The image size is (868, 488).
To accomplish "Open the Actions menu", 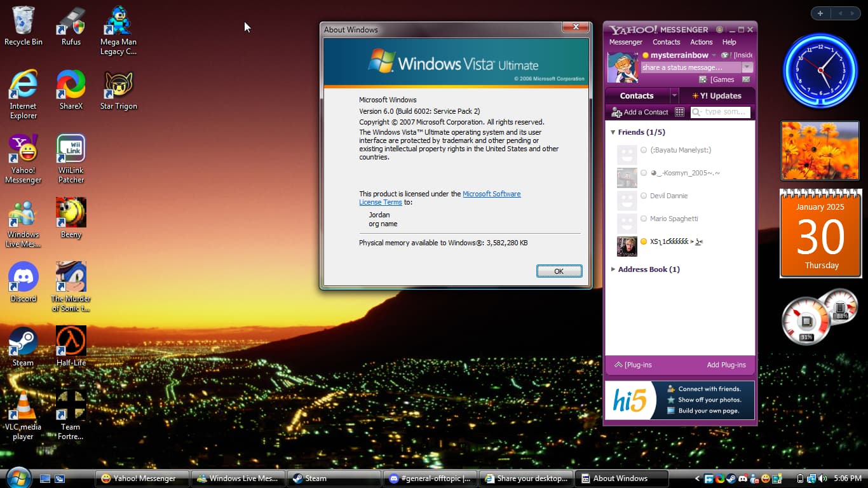I will tap(702, 42).
